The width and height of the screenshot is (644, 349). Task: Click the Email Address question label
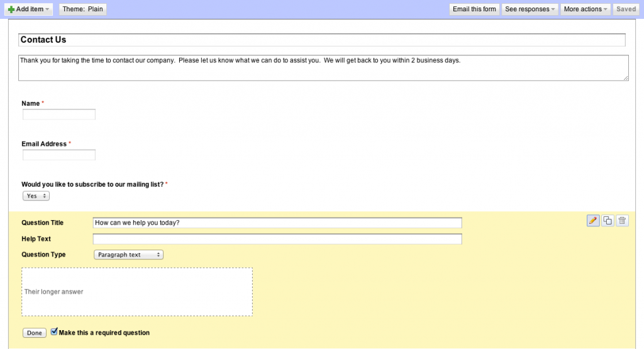click(44, 144)
